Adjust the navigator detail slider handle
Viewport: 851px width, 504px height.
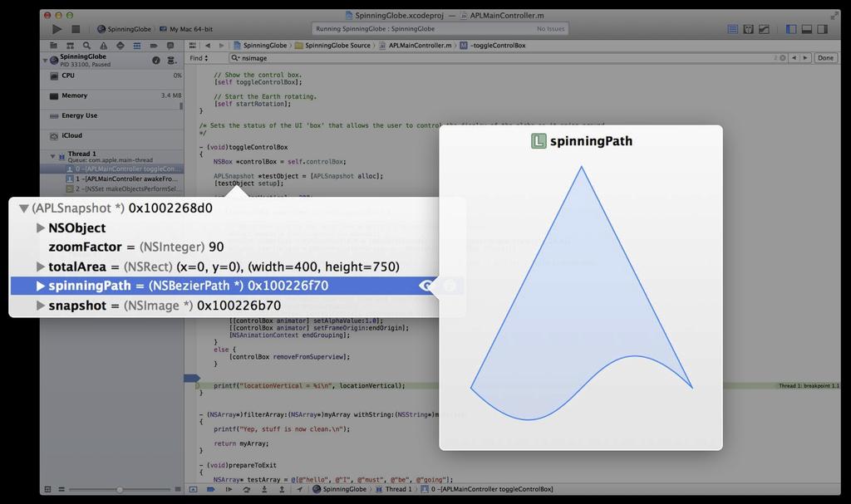click(120, 490)
